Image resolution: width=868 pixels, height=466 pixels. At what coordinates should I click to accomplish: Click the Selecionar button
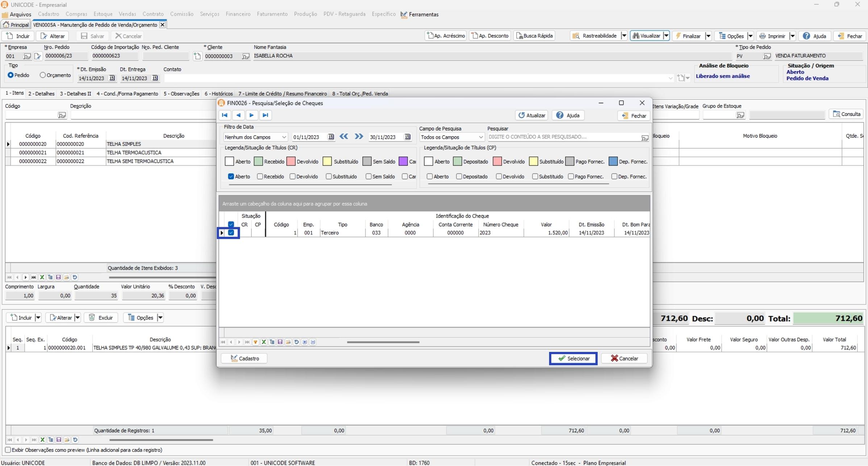tap(573, 358)
